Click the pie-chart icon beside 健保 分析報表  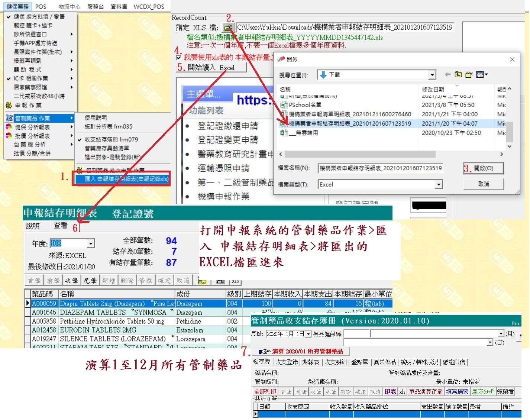9,127
